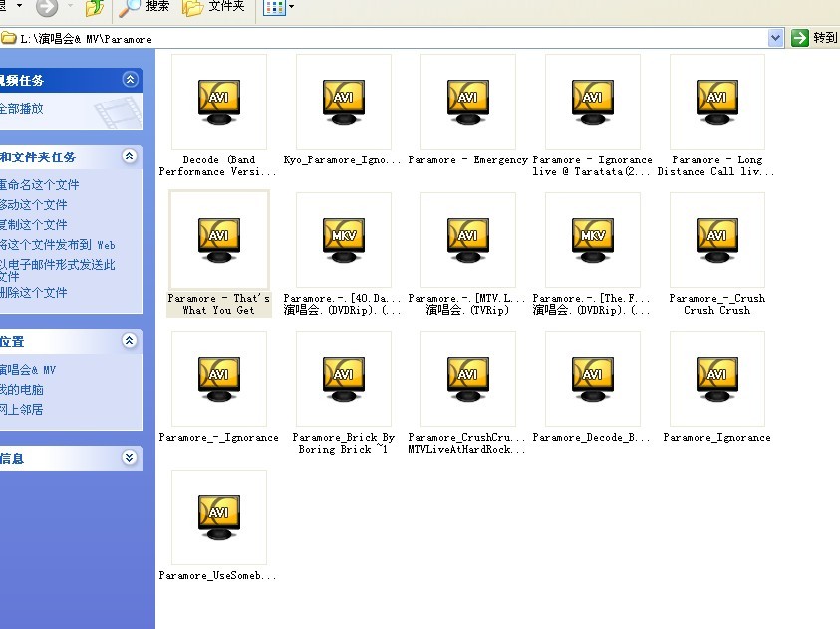Select Paramore_-_Crush Crush Crush AVI icon
The height and width of the screenshot is (629, 840).
tap(717, 240)
